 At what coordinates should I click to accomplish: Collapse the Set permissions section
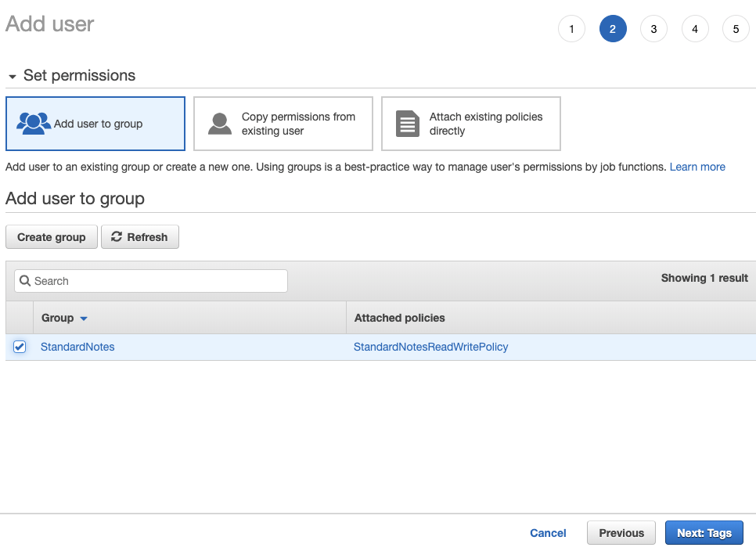click(12, 77)
